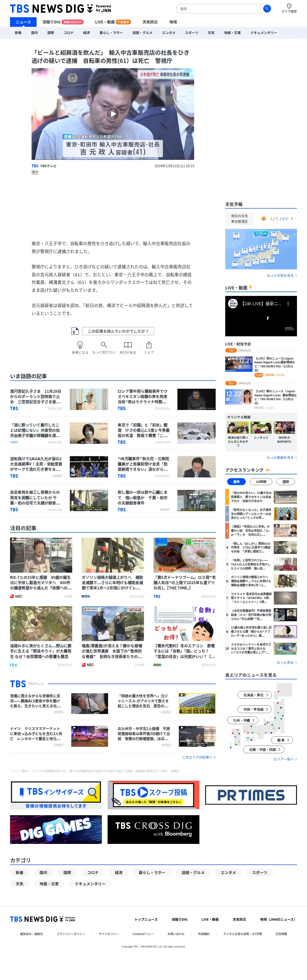The width and height of the screenshot is (307, 980).
Task: Click the 話題・グルメ footer category chip
Action: point(193,872)
